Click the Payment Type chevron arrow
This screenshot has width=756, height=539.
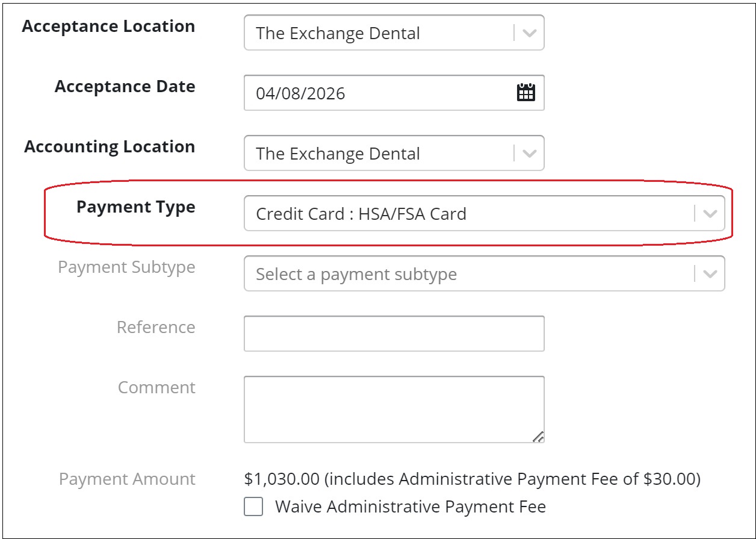(710, 214)
